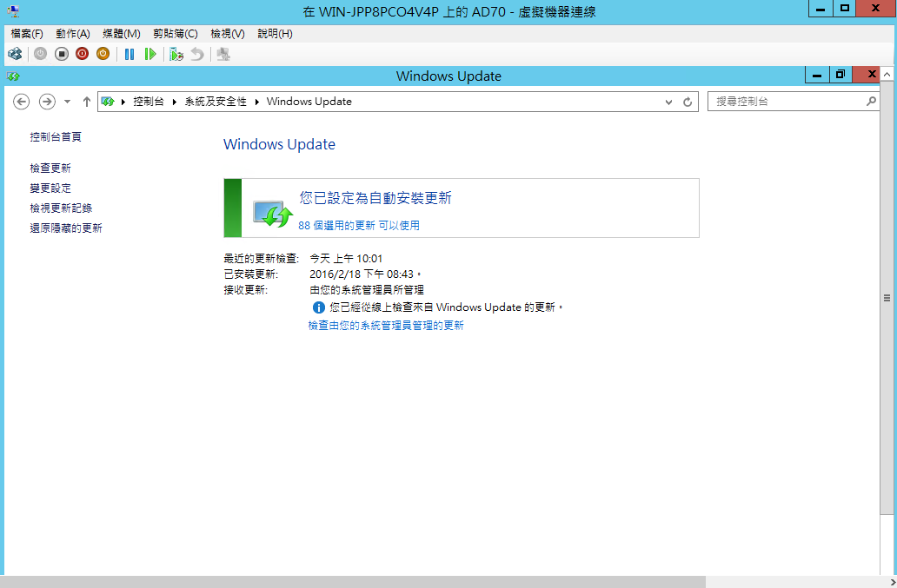
Task: Open the recent locations dropdown arrow
Action: pos(67,102)
